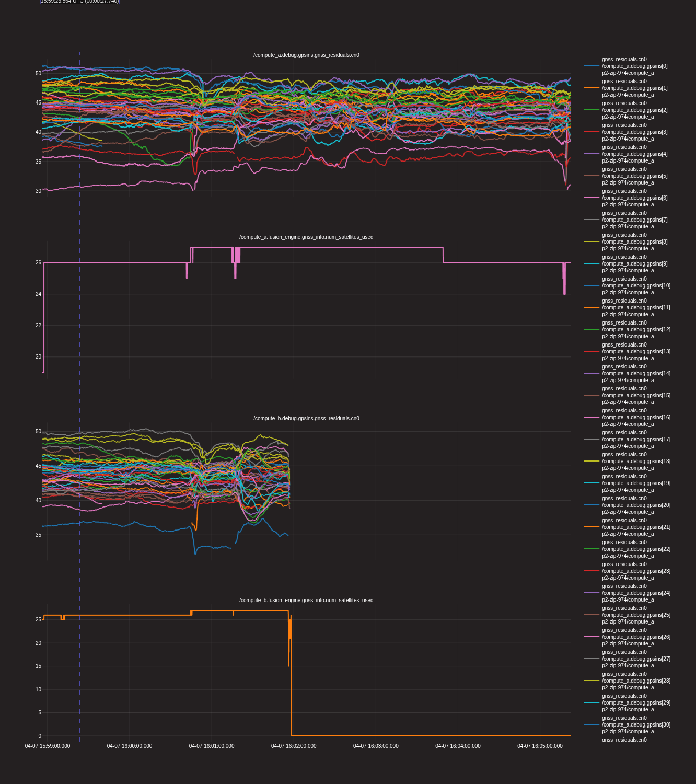Click the 04-07 16:01:00.000 time axis label

[x=212, y=746]
